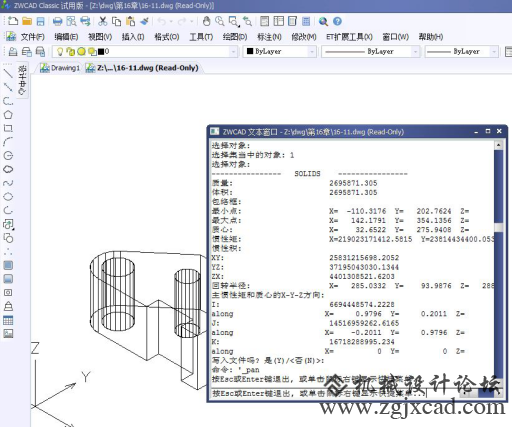The height and width of the screenshot is (428, 512).
Task: Open the redo history dropdown arrow
Action: [x=192, y=21]
